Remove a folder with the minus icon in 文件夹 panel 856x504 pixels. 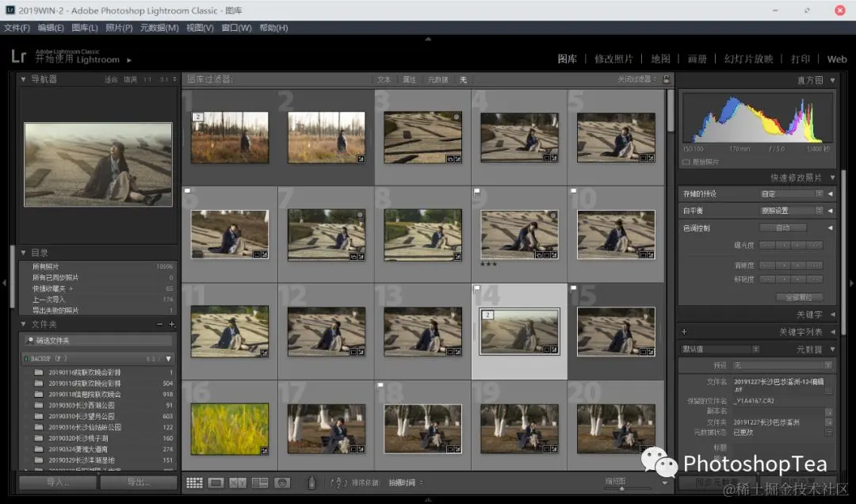pyautogui.click(x=159, y=324)
